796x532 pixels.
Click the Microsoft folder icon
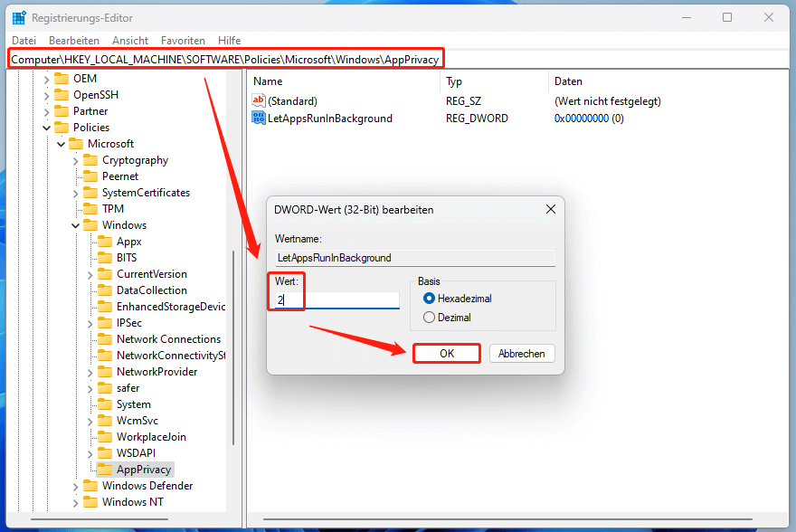click(76, 144)
